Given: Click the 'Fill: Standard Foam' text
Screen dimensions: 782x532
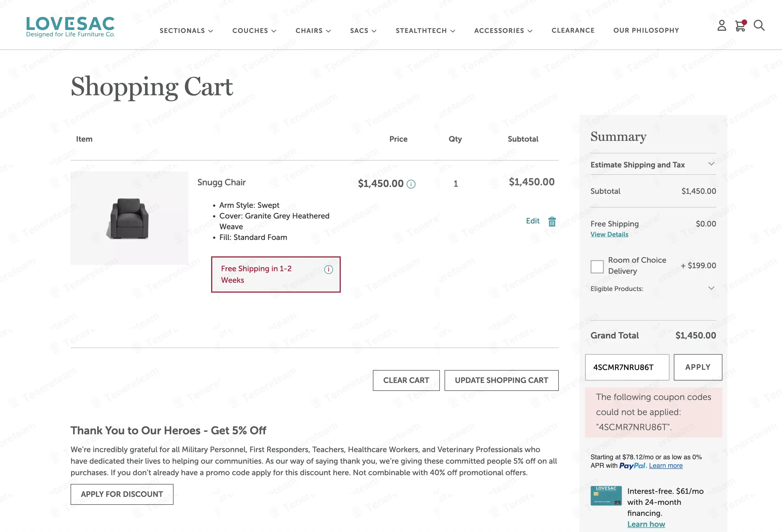Looking at the screenshot, I should pyautogui.click(x=253, y=237).
